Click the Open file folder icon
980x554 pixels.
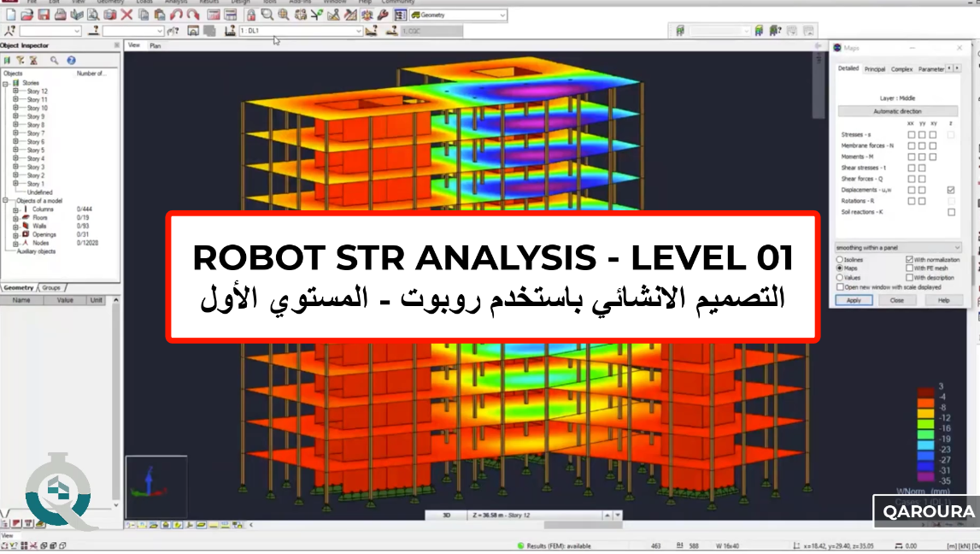coord(26,15)
